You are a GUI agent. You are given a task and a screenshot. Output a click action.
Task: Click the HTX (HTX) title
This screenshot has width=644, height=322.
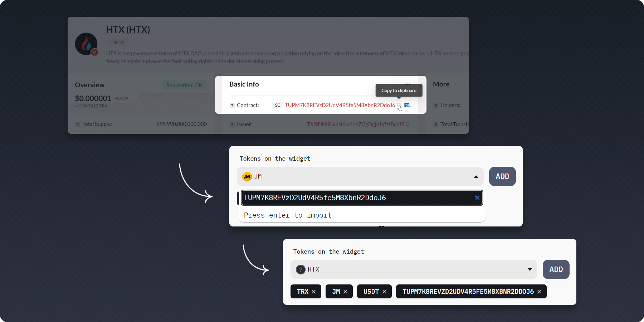point(128,29)
